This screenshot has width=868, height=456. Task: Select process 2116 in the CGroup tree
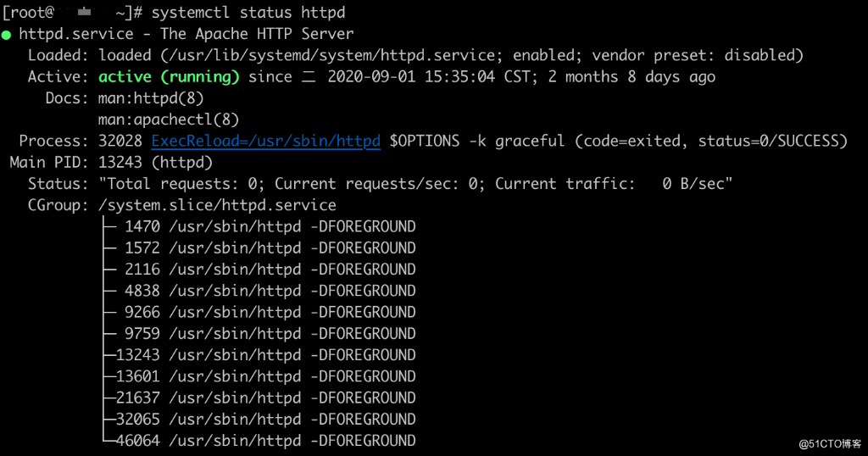click(x=270, y=270)
